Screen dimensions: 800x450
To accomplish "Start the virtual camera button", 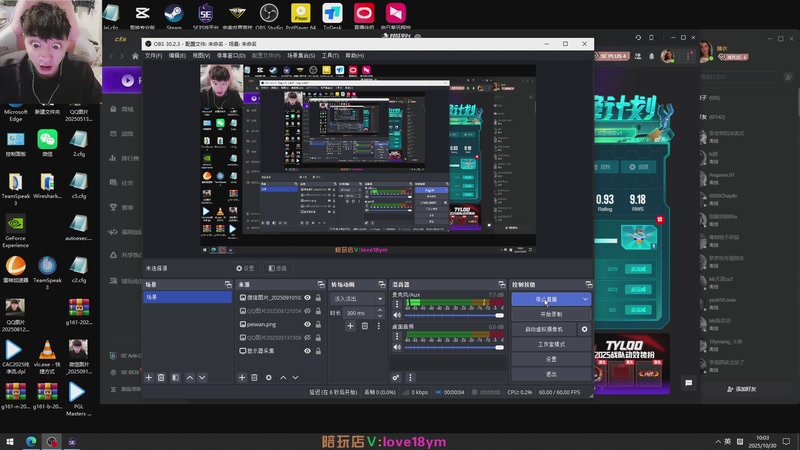I will click(544, 329).
